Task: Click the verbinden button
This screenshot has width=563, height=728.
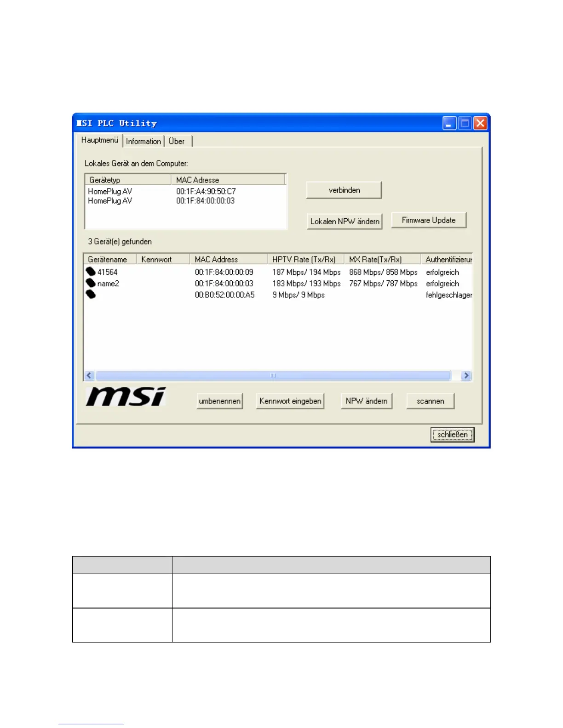Action: (344, 190)
